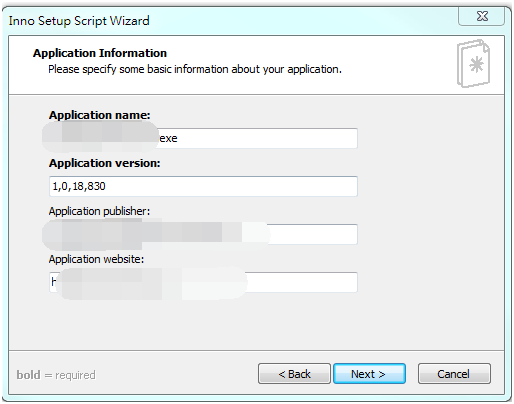The image size is (514, 404).
Task: Click the wizard script page icon in header
Action: 473,63
